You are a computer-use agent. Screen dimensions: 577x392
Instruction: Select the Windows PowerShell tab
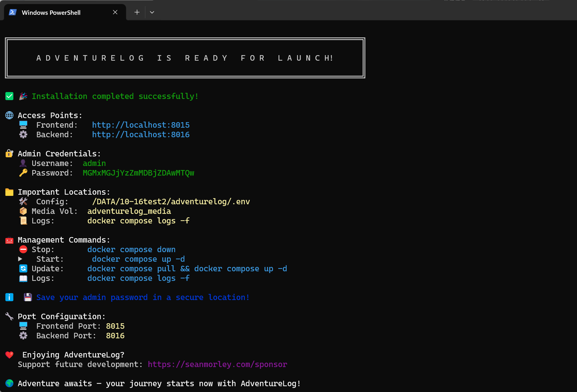51,12
